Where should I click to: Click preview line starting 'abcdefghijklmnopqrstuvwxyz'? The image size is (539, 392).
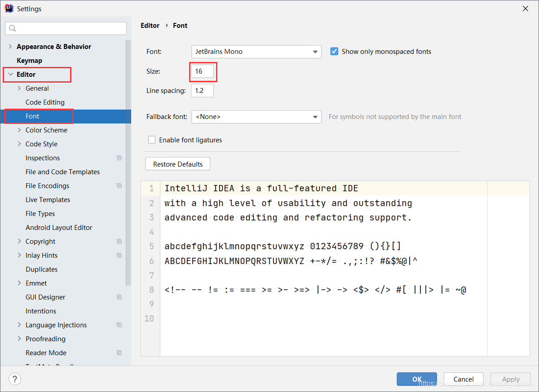(283, 247)
